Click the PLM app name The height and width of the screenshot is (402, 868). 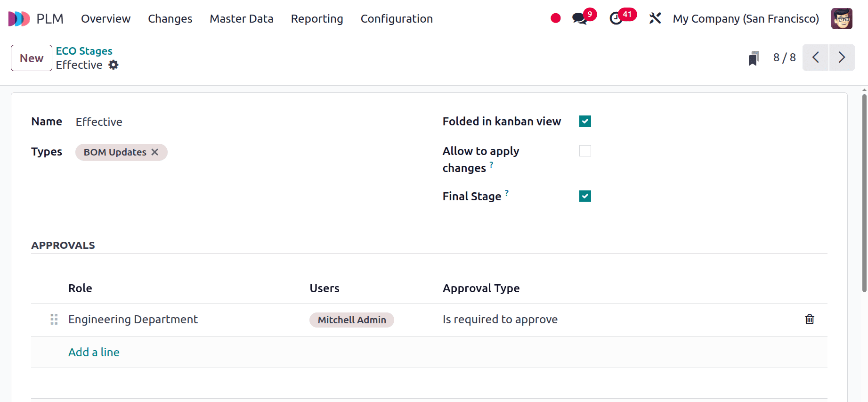click(50, 19)
